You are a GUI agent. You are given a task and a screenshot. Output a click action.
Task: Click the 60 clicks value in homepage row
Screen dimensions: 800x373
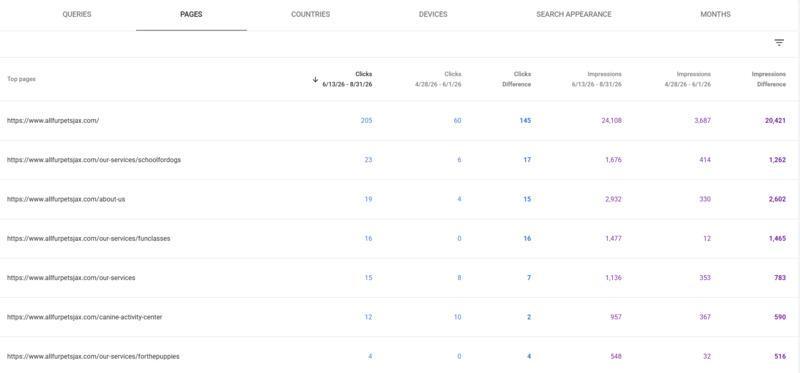click(x=457, y=121)
